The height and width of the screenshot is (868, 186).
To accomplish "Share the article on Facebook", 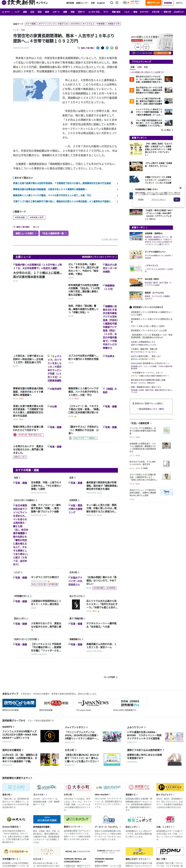I will click(98, 48).
